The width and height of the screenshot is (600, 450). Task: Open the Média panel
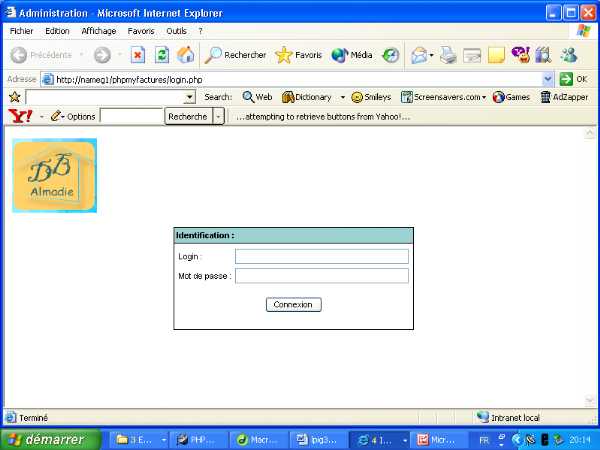tap(352, 55)
